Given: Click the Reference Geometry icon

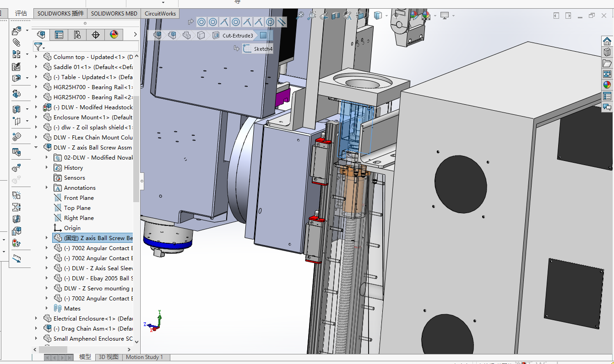Looking at the screenshot, I should [16, 121].
